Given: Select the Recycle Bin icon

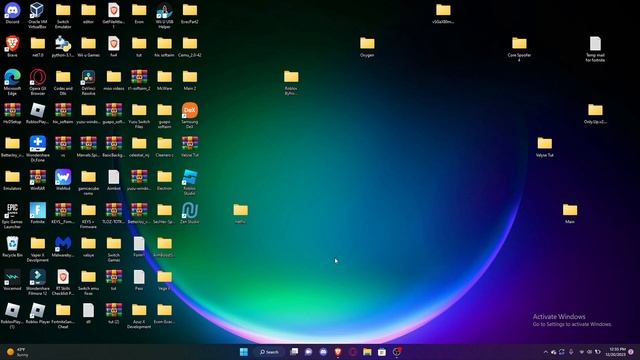Looking at the screenshot, I should tap(12, 247).
